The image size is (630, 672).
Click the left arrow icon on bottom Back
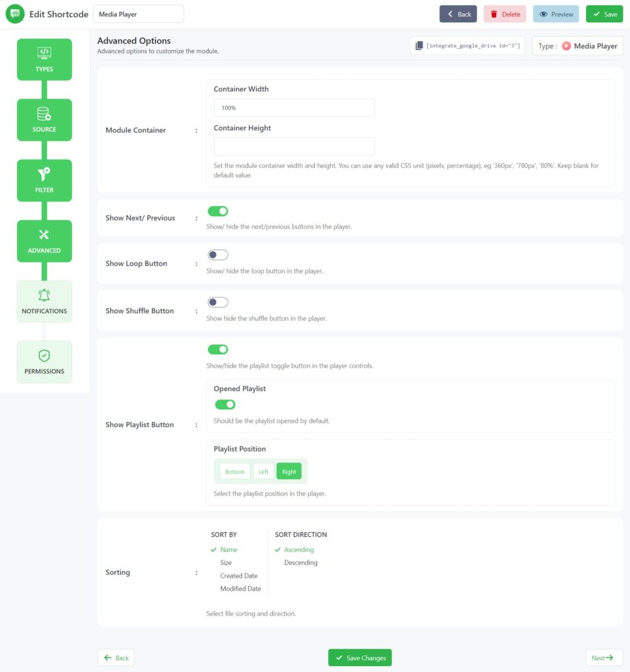[x=108, y=658]
